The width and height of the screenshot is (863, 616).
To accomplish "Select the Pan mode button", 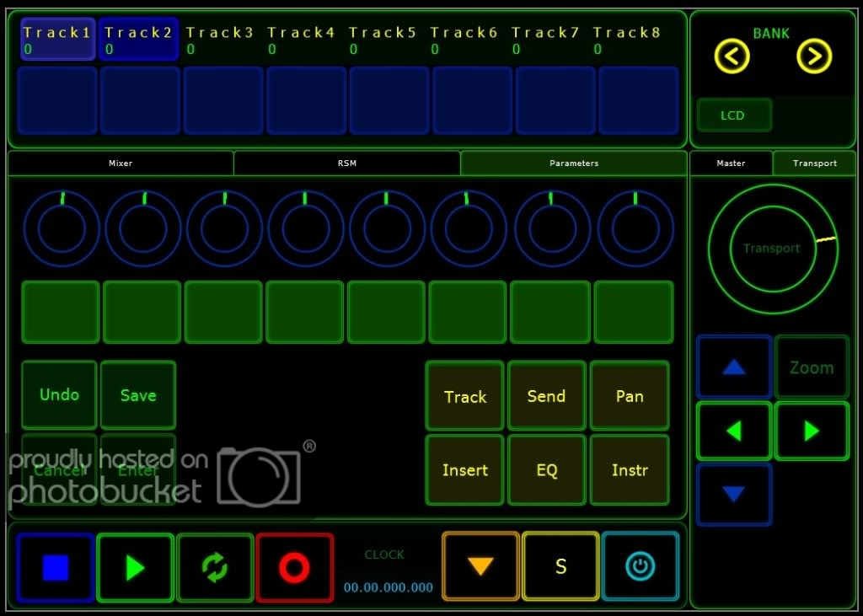I will coord(630,396).
